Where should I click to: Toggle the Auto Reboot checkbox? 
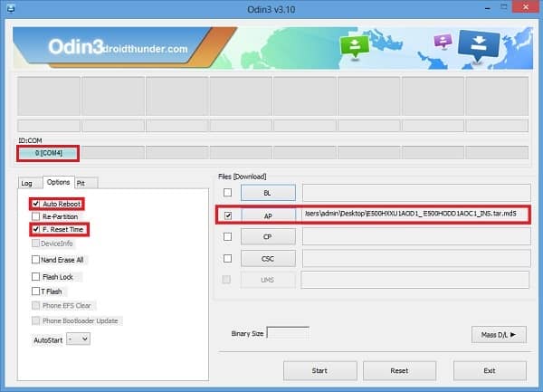pyautogui.click(x=35, y=204)
